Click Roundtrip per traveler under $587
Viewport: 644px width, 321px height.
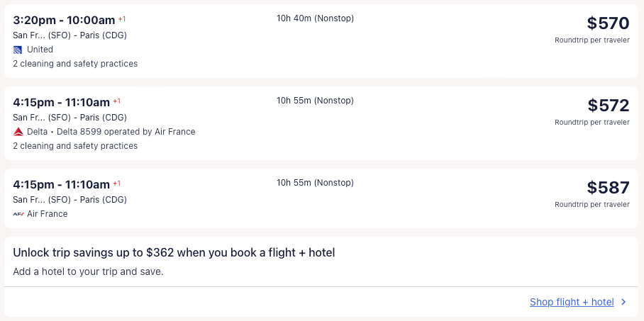tap(592, 205)
